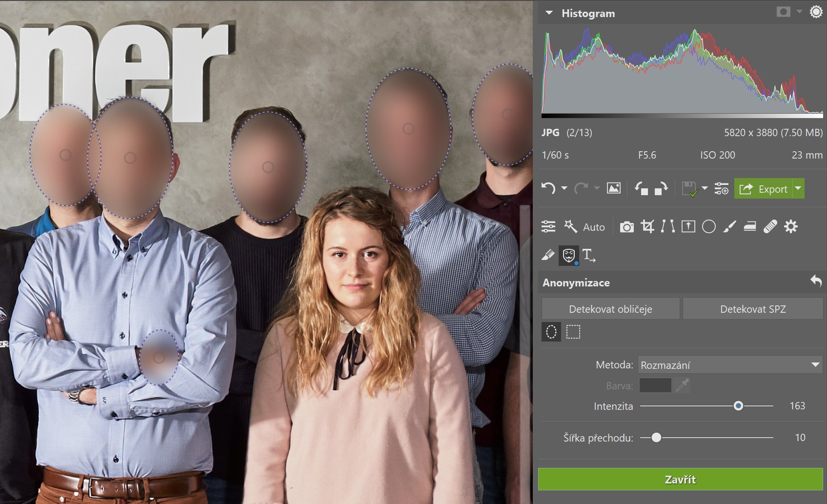The image size is (827, 504).
Task: Click the presets sliders-plus icon
Action: click(722, 188)
